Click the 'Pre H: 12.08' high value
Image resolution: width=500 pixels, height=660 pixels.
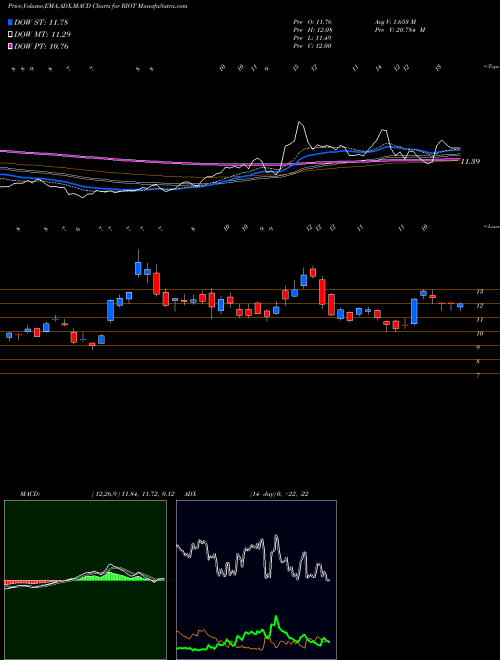[x=313, y=30]
